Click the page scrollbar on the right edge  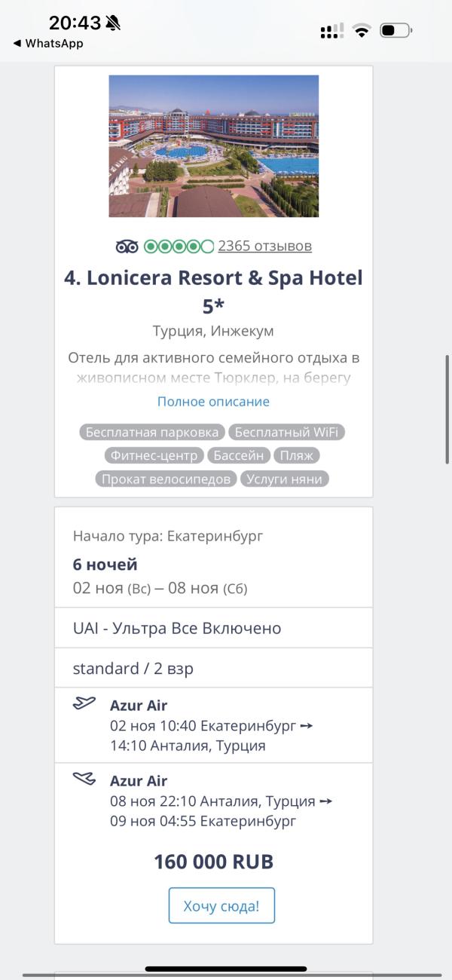[448, 407]
